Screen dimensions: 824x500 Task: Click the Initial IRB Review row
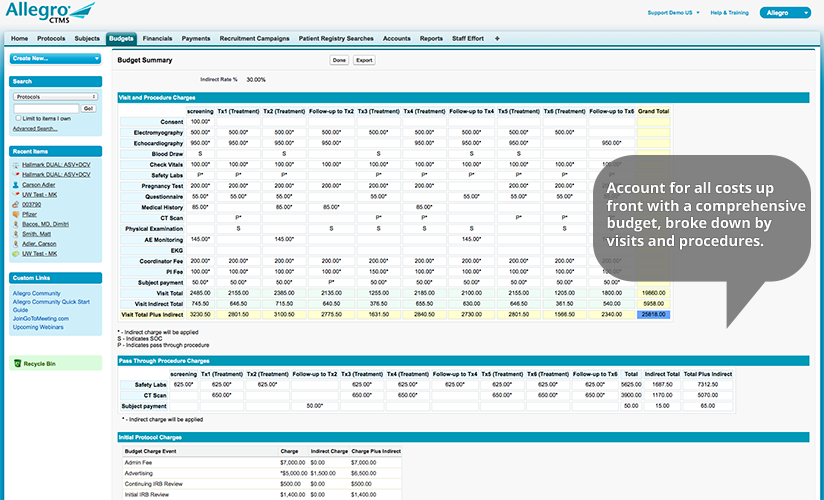[261, 495]
